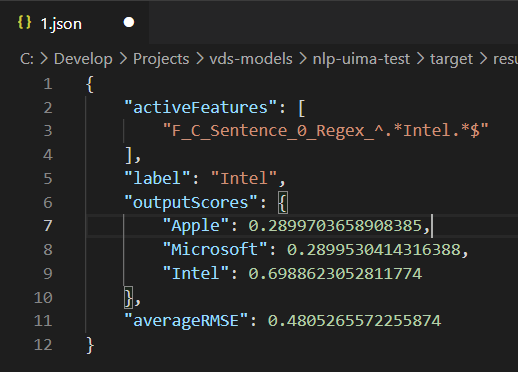Viewport: 518px width, 372px height.
Task: Open the C: breadcrumb segment
Action: (27, 59)
